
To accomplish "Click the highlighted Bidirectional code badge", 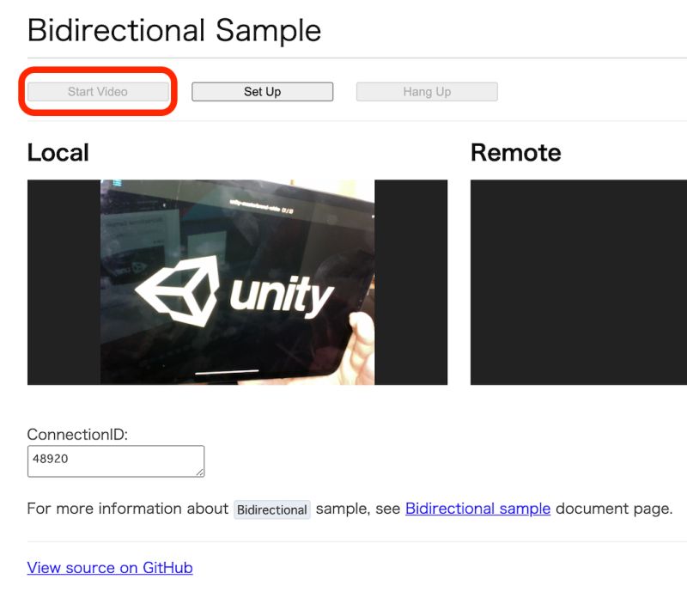I will (x=272, y=509).
